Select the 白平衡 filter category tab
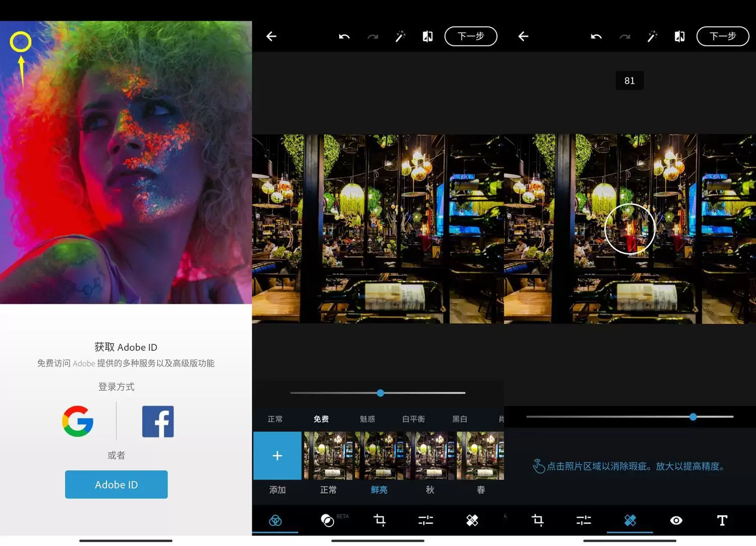Viewport: 756px width, 546px height. tap(413, 419)
